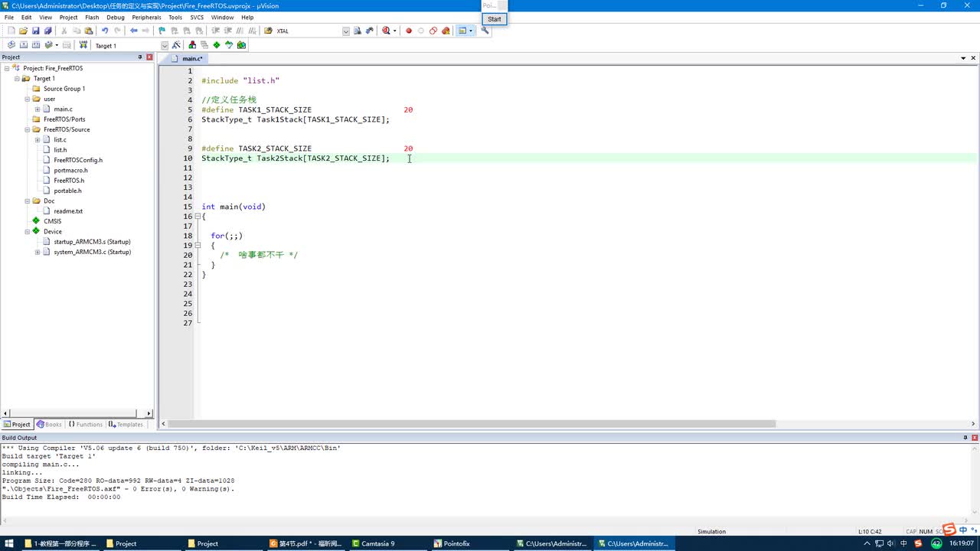Image resolution: width=980 pixels, height=551 pixels.
Task: Kill all breakpoints icon
Action: [446, 31]
